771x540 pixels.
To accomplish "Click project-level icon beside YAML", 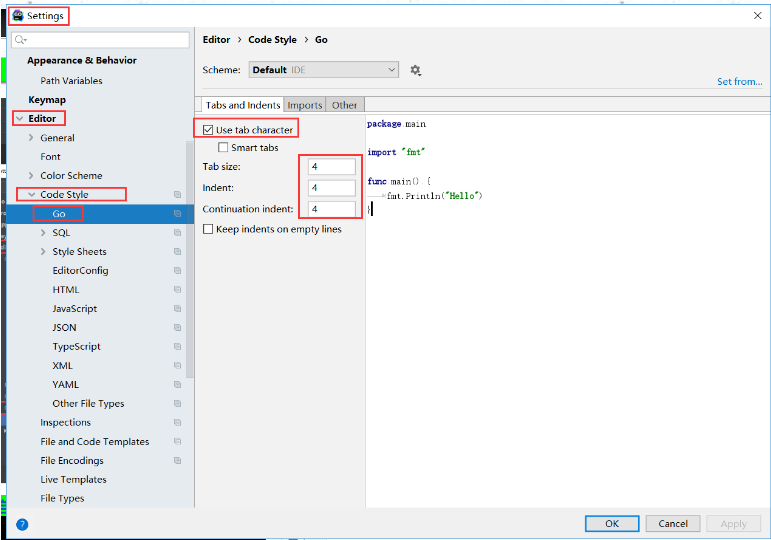I will tap(178, 385).
